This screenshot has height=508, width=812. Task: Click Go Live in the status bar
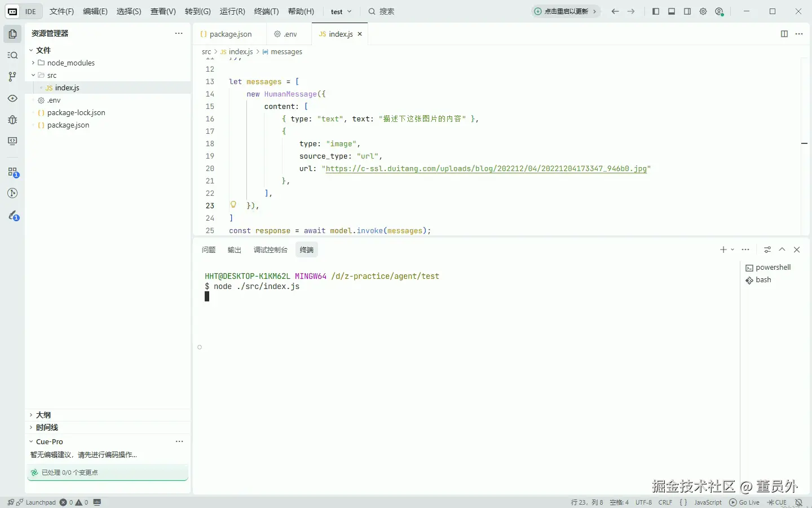[x=744, y=502]
